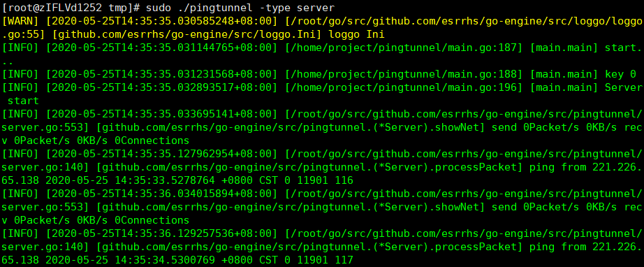Click timestamp '2020-05-25T14:35:35.031231568+08:00'
The height and width of the screenshot is (267, 644).
(162, 74)
